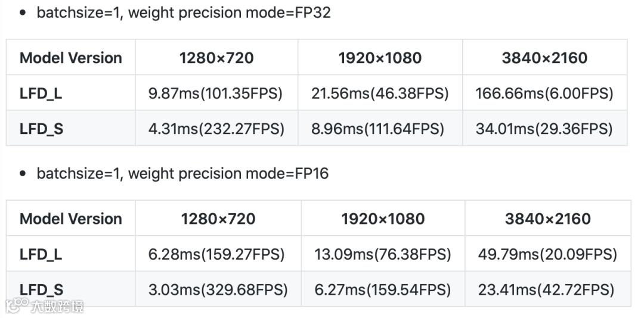Click the watermark logo icon at bottom-left

pos(18,306)
